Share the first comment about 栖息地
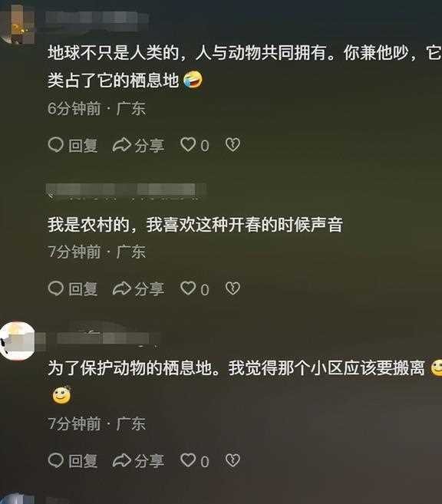This screenshot has width=442, height=504. click(139, 145)
